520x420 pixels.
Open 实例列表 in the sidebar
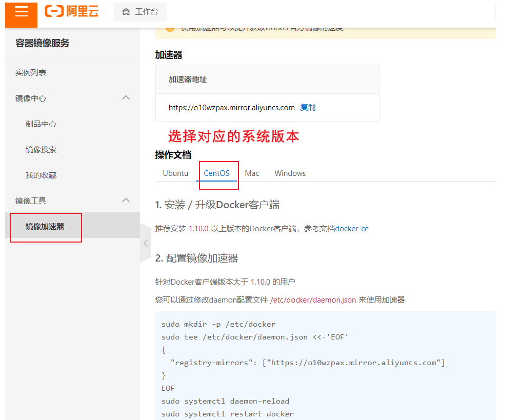coord(31,73)
